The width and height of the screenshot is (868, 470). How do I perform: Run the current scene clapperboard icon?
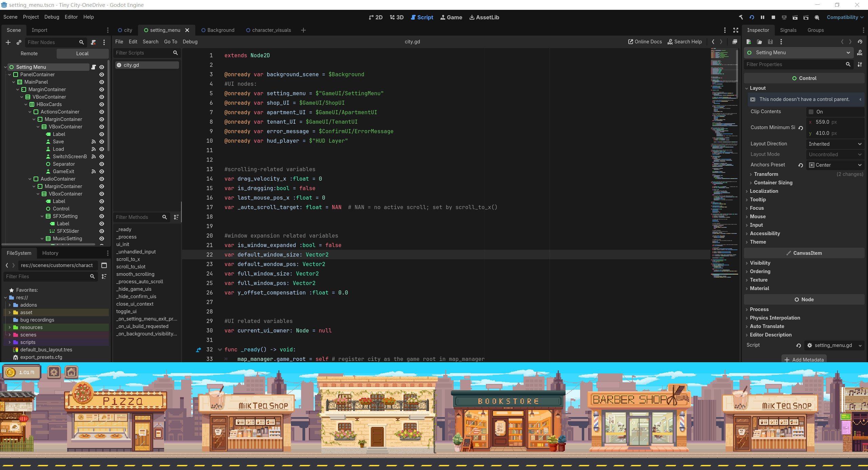click(795, 17)
